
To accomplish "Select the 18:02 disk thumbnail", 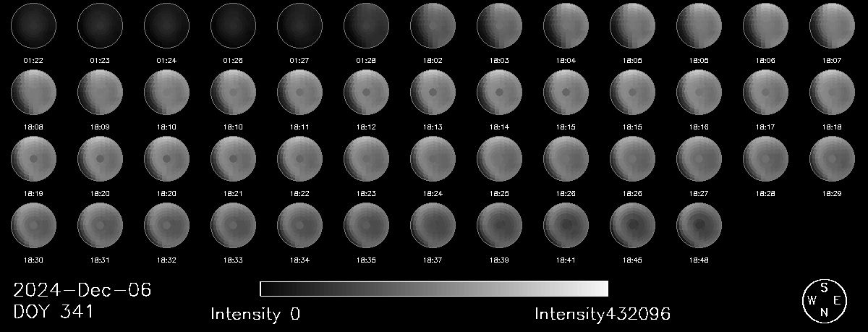I will 433,25.
